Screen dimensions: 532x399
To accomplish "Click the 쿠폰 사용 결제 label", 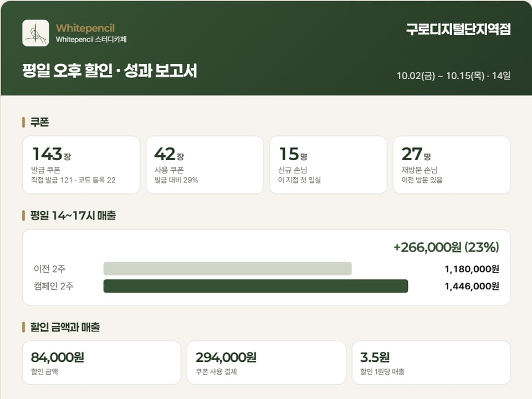I will tap(217, 371).
